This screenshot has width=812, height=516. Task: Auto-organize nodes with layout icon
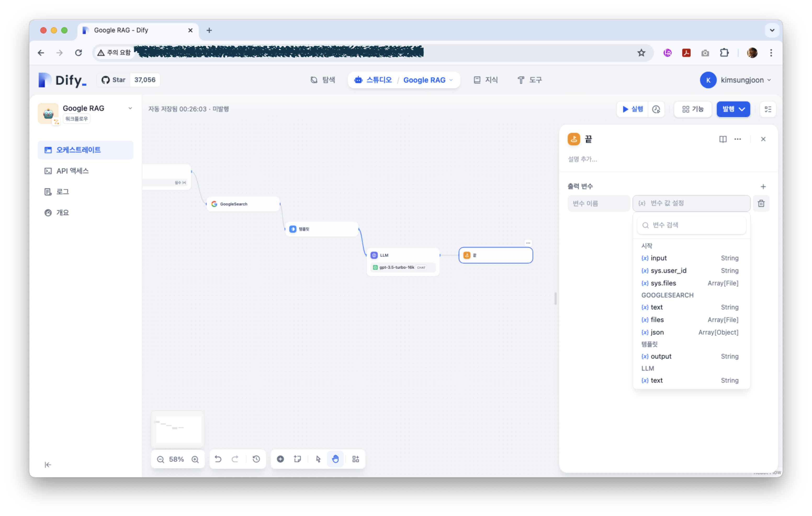click(x=356, y=459)
